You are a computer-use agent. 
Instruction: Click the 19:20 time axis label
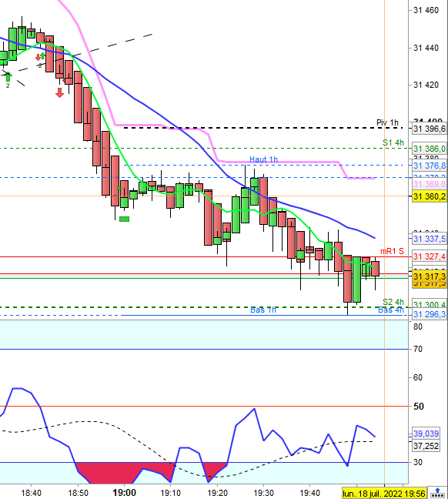coord(217,493)
